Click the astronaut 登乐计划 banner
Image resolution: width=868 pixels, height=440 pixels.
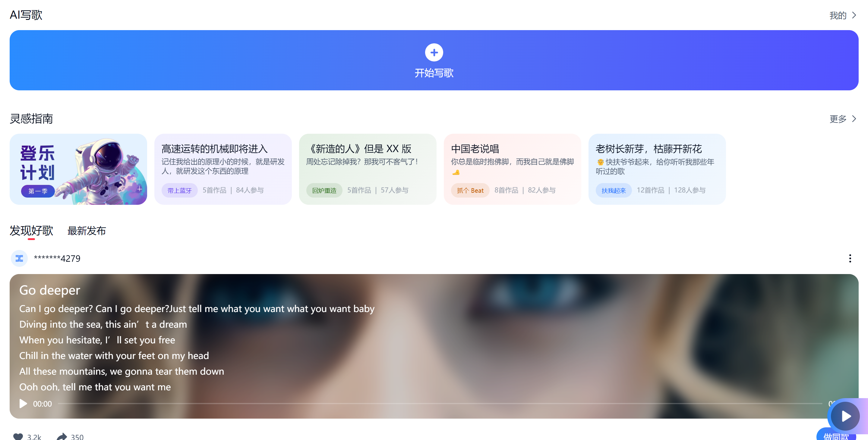click(x=78, y=169)
